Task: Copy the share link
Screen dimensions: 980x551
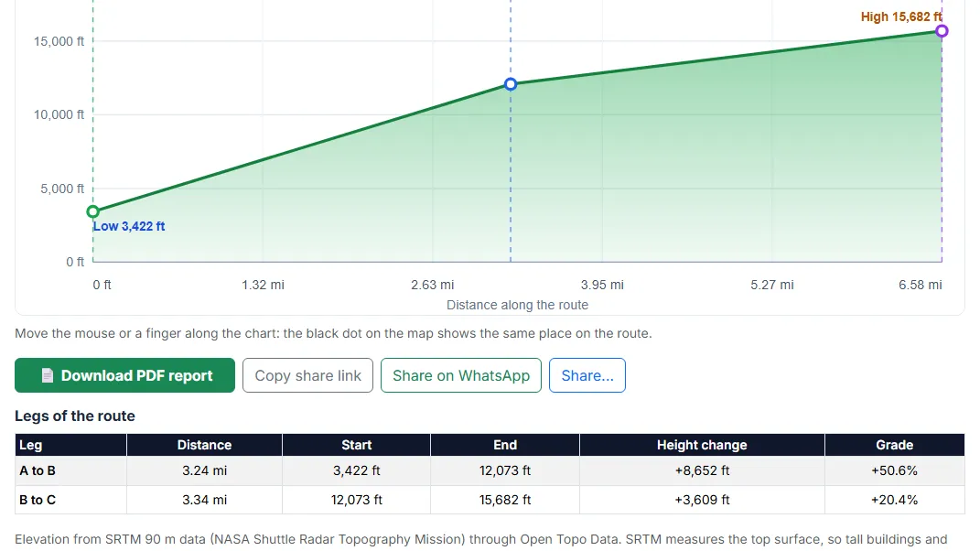Action: point(307,375)
